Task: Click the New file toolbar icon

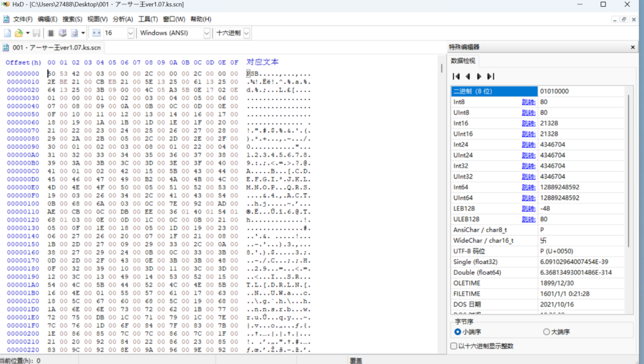Action: [x=8, y=33]
